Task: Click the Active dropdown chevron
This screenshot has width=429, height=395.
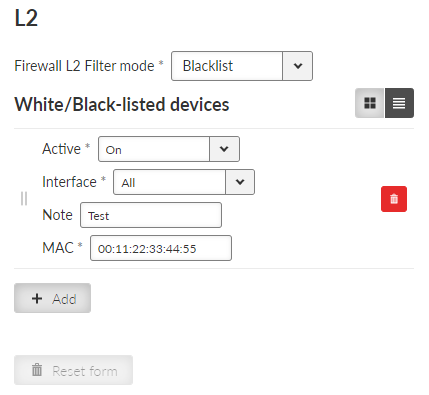Action: 224,149
